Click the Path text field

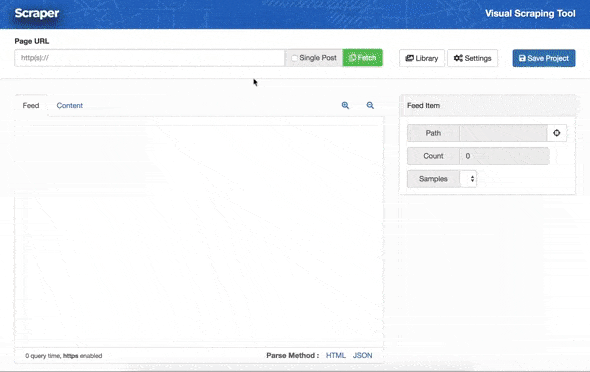click(x=503, y=133)
